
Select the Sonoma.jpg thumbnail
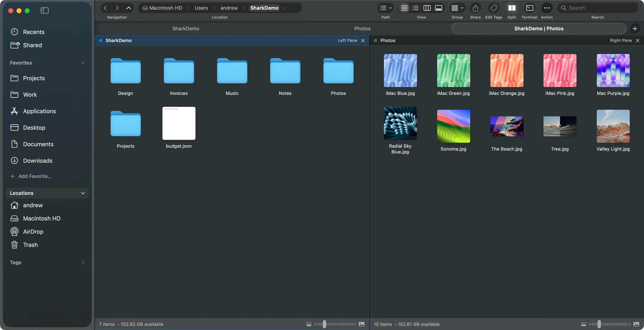[x=453, y=126]
